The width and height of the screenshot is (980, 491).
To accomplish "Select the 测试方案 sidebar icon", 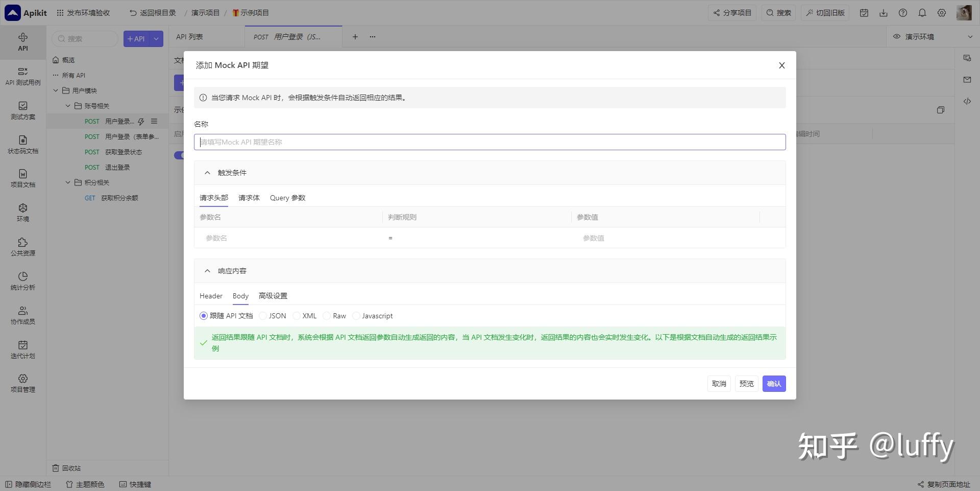I will pyautogui.click(x=22, y=110).
